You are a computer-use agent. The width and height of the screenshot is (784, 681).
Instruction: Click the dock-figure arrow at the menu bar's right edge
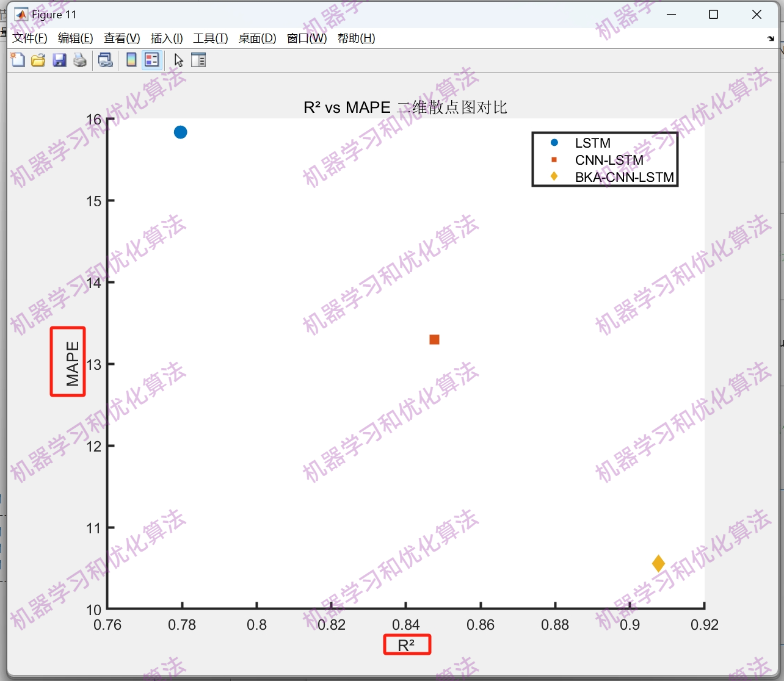(771, 38)
